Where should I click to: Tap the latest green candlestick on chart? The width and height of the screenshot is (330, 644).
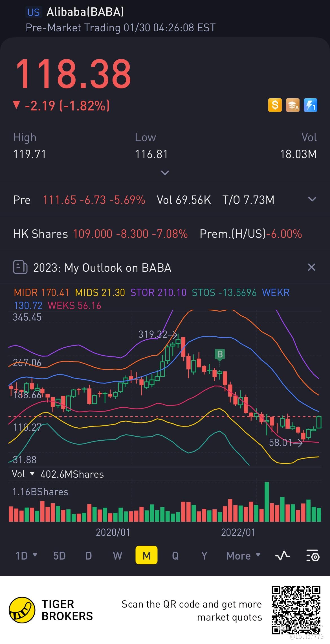pyautogui.click(x=319, y=422)
